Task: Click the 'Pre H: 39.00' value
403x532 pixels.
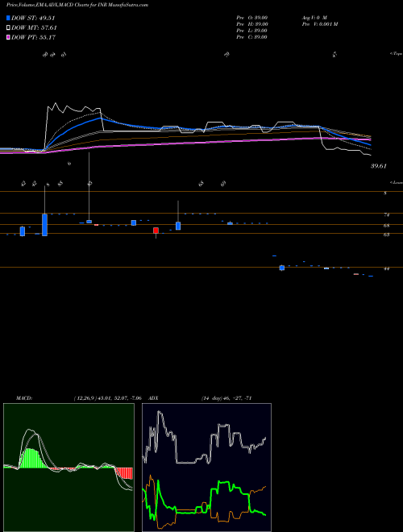Action: tap(252, 24)
